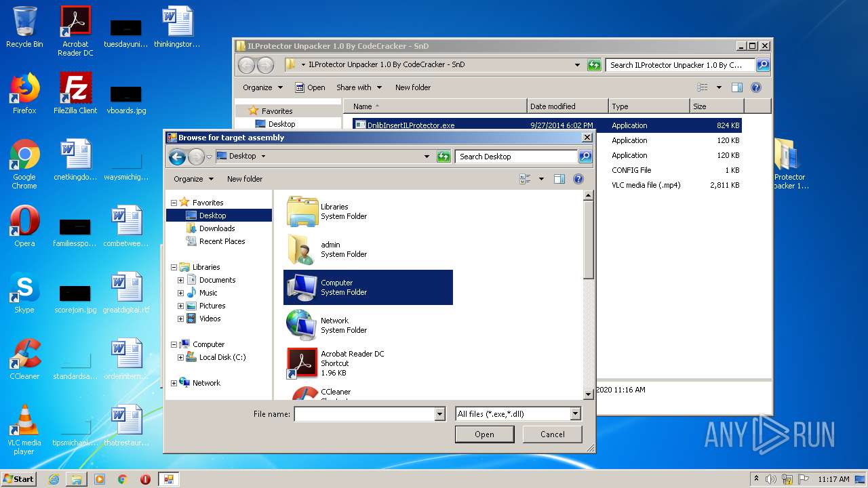Open the Recycle Bin desktop icon
The image size is (868, 488).
24,27
